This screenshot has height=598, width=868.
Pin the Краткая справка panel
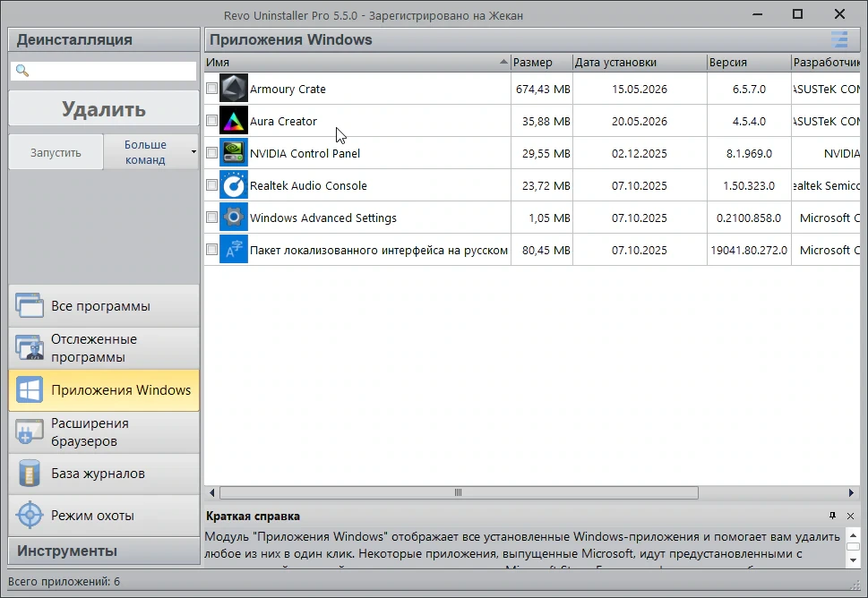832,516
